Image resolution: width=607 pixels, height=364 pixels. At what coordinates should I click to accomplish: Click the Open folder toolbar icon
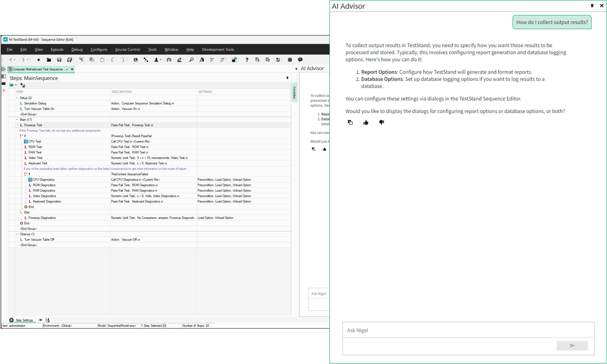(49, 60)
